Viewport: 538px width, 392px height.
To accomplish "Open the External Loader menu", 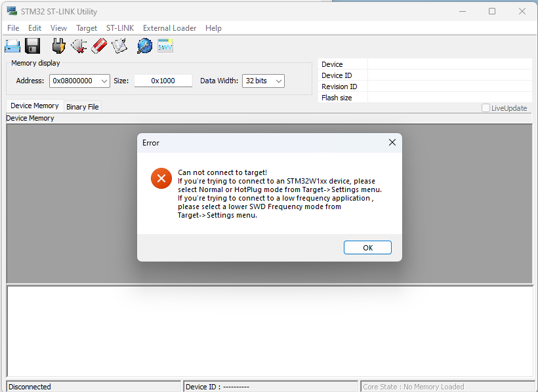I will (x=169, y=28).
